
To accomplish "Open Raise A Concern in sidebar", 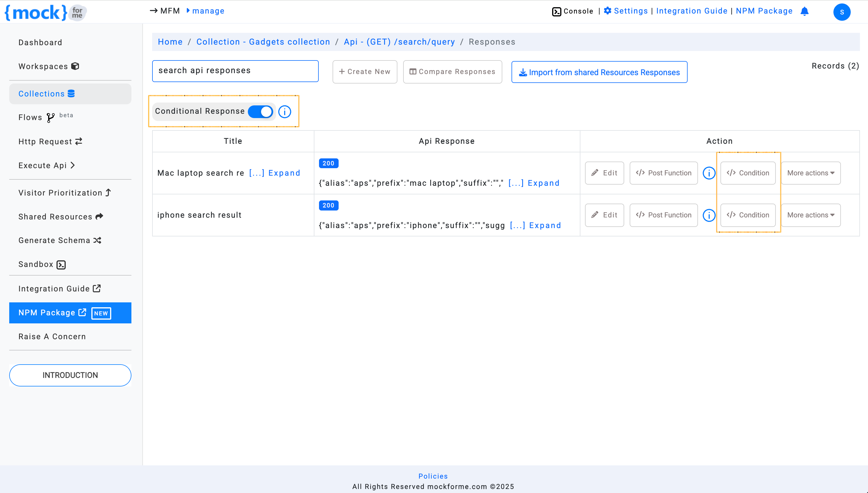I will (x=52, y=337).
